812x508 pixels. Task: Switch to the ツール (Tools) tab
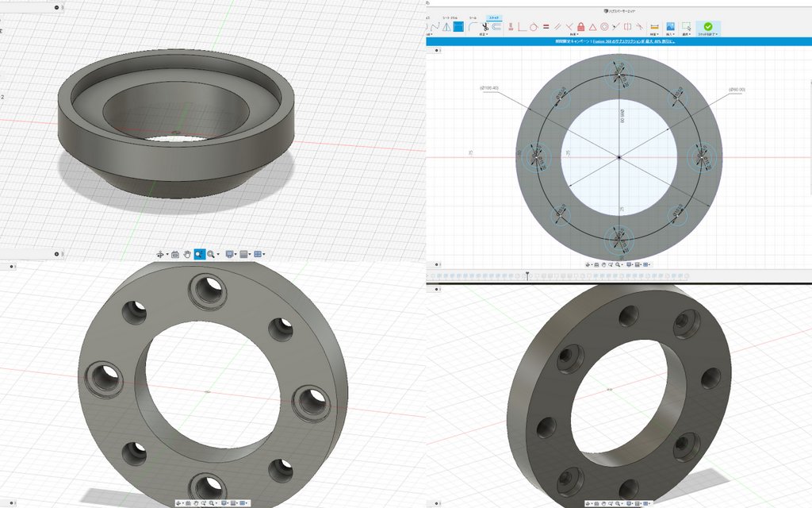pos(473,17)
